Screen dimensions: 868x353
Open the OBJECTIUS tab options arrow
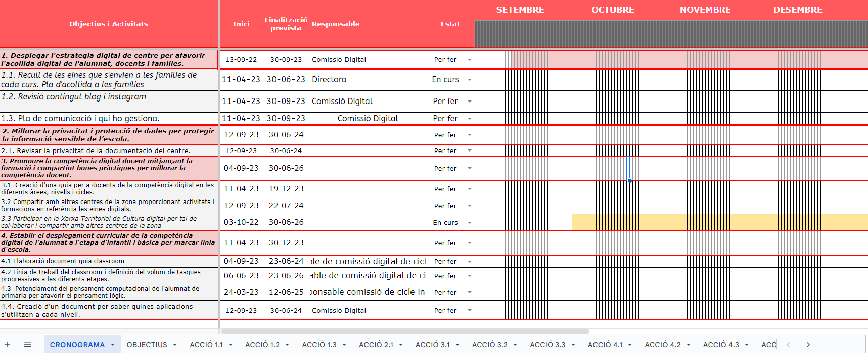[x=175, y=345]
